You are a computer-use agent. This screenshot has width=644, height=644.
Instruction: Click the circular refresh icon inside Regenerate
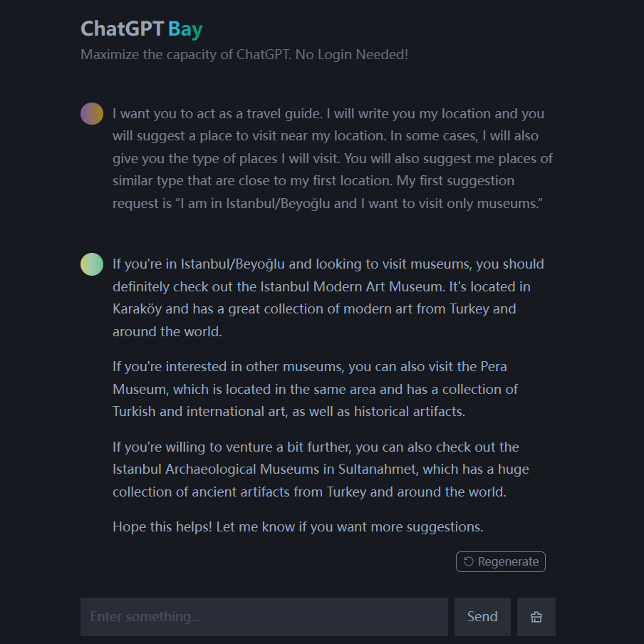[468, 561]
